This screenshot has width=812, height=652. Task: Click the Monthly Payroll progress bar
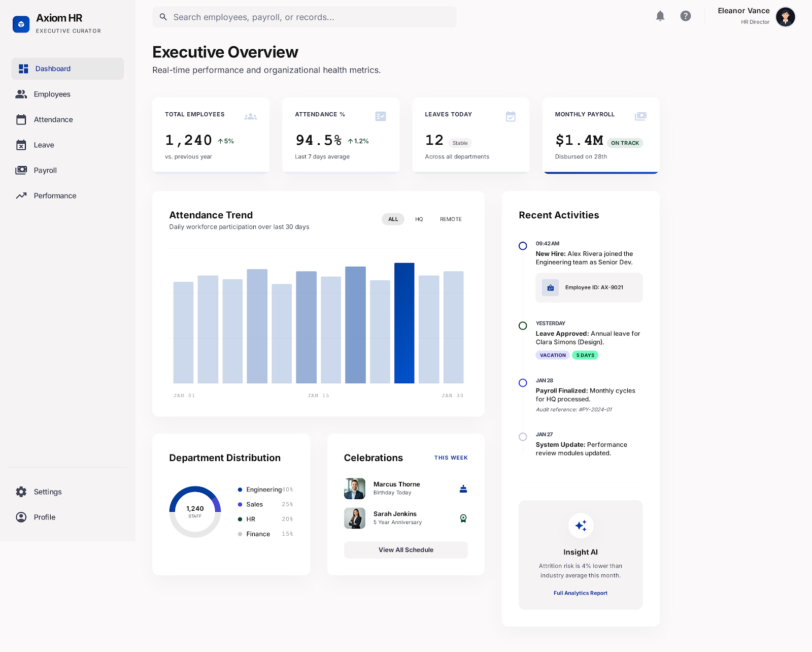[600, 173]
